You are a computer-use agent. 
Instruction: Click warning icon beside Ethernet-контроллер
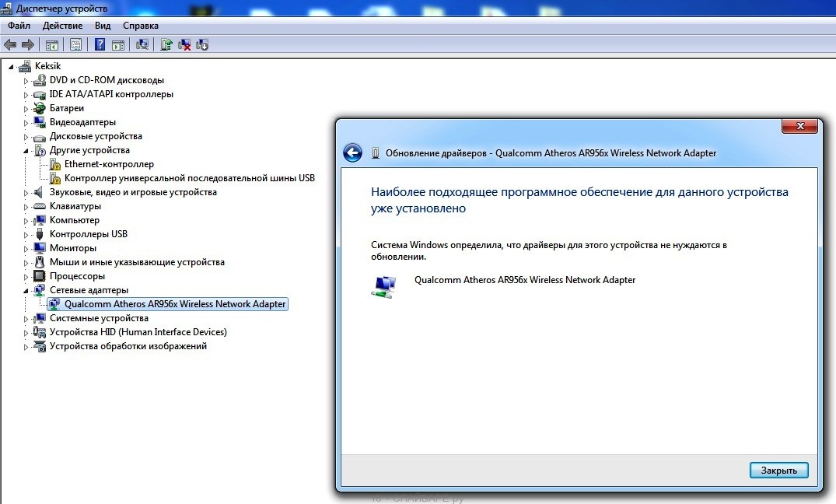click(55, 164)
